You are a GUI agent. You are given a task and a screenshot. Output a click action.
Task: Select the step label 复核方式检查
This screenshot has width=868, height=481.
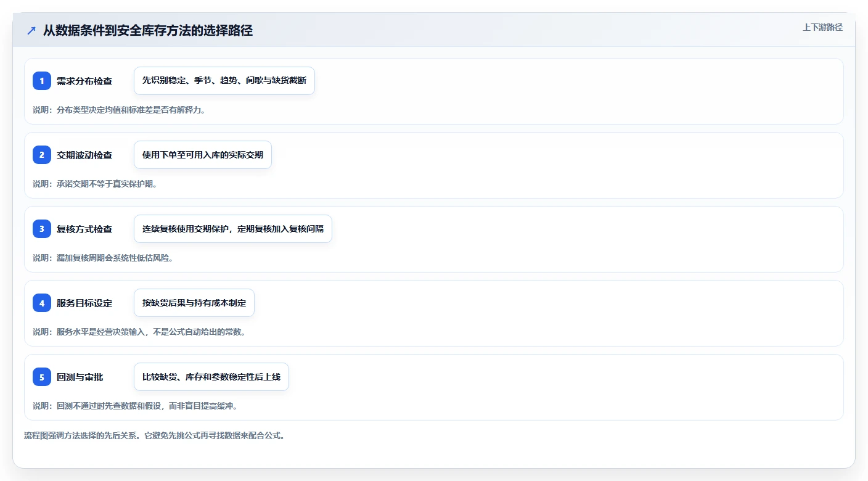tap(84, 229)
